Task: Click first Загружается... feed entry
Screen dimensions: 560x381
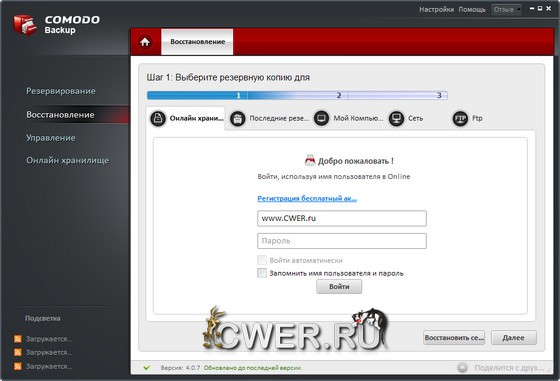Action: click(49, 339)
